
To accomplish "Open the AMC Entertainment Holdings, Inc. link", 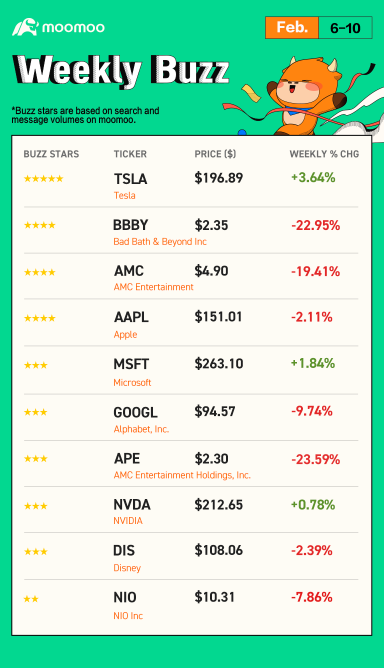I will click(182, 475).
